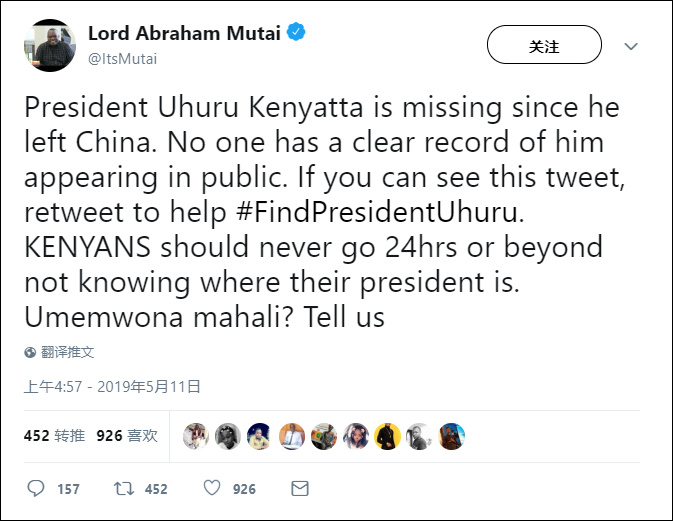Click the last liker avatar in the row

[452, 437]
